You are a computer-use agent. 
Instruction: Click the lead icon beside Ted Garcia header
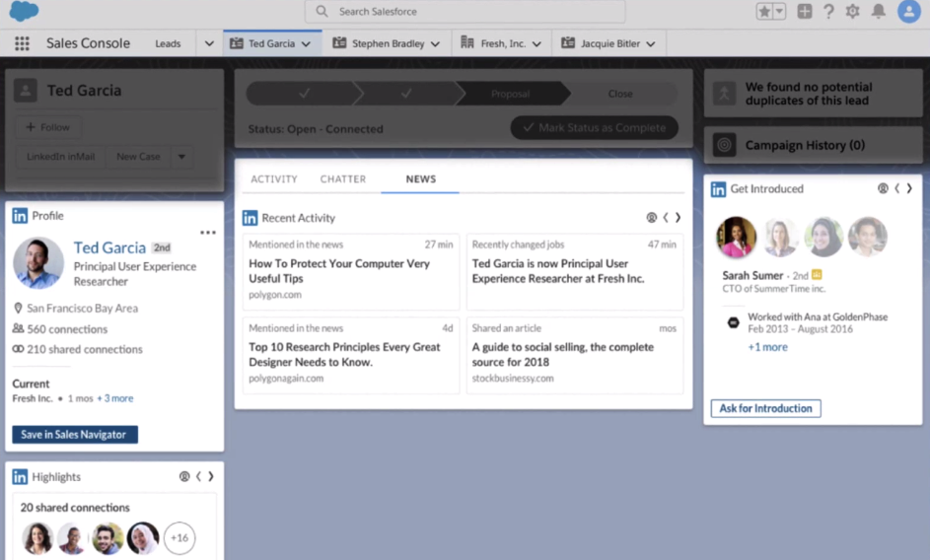(26, 90)
